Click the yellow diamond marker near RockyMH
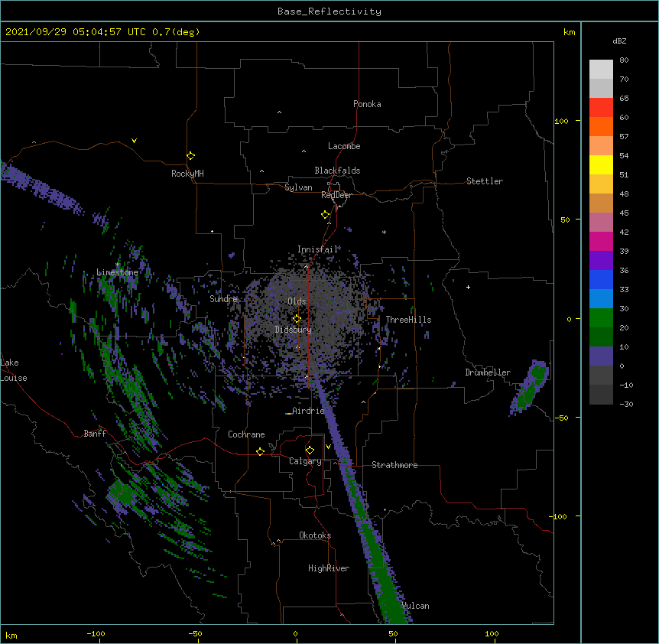 pyautogui.click(x=190, y=156)
